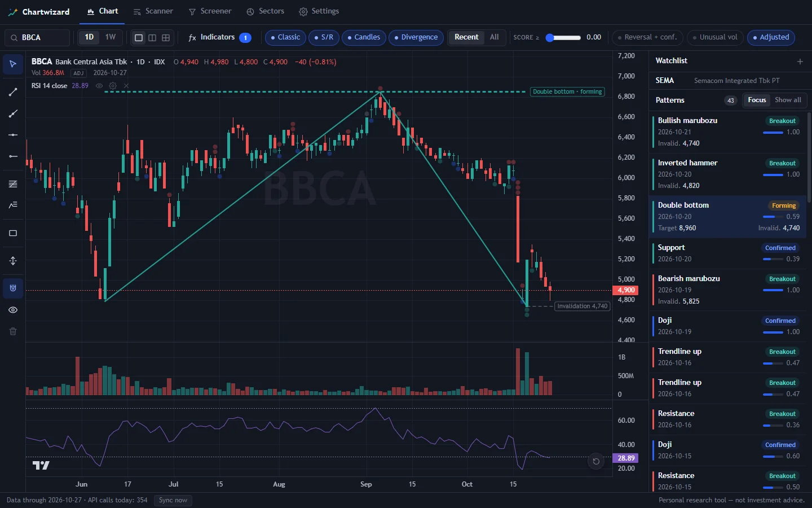This screenshot has width=812, height=508.
Task: Disable the Adjusted price toggle
Action: point(771,37)
